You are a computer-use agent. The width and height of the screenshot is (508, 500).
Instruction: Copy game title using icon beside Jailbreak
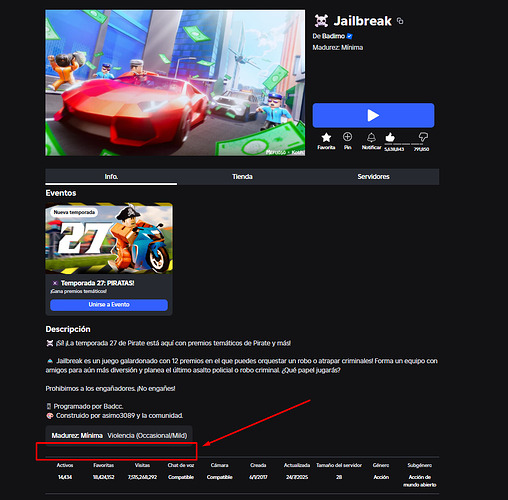400,21
